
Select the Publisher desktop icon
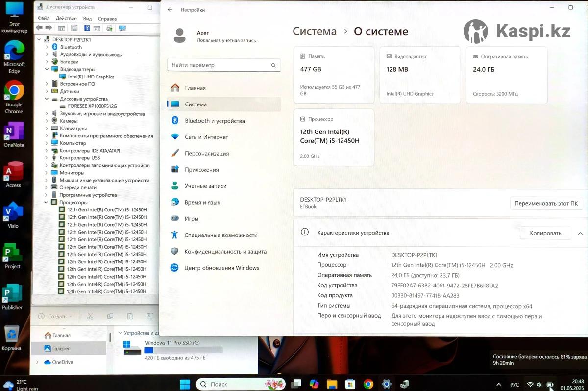12,296
